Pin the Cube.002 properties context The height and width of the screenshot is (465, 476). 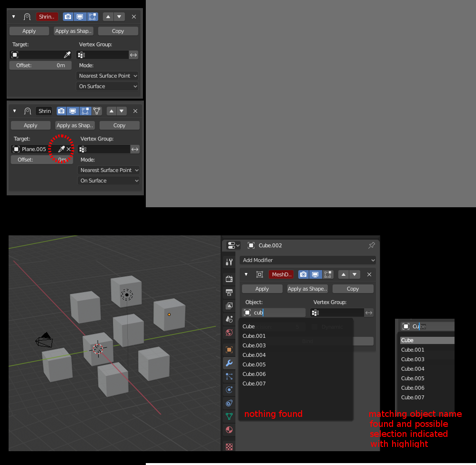pyautogui.click(x=372, y=245)
